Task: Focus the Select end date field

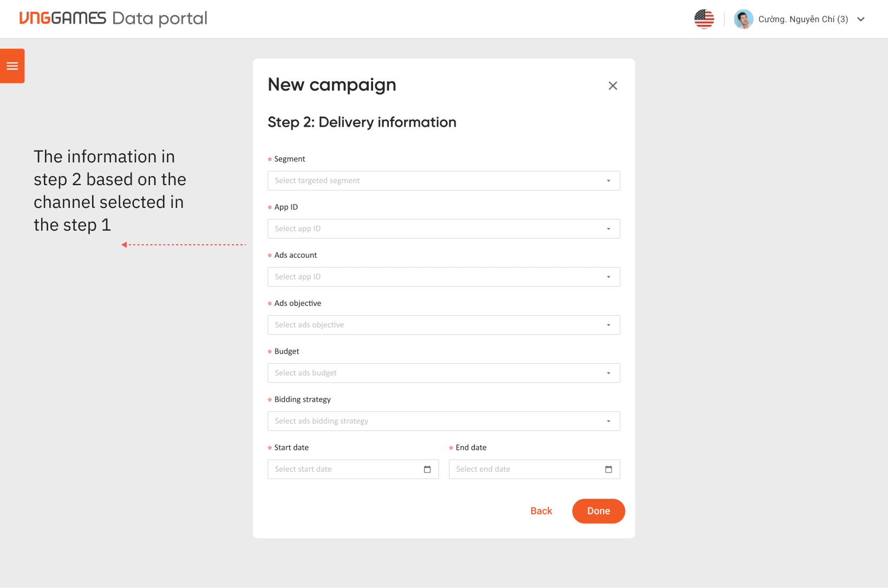Action: 534,469
